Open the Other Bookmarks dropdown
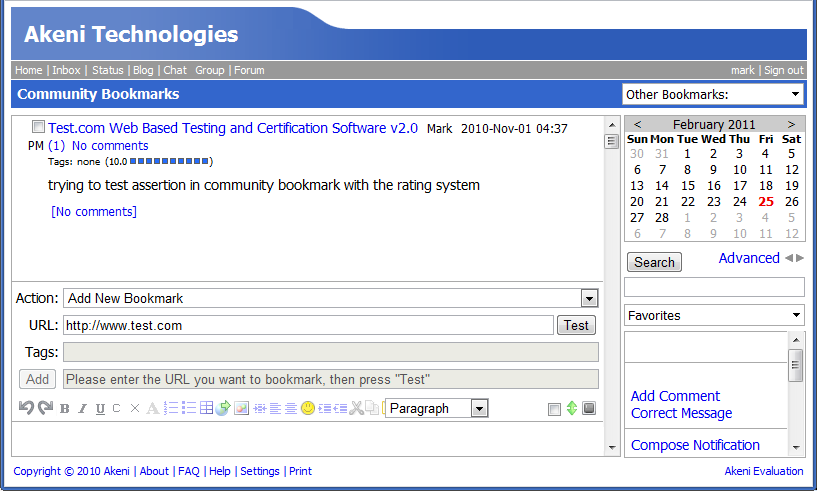Viewport: 817px width, 491px height. point(712,94)
